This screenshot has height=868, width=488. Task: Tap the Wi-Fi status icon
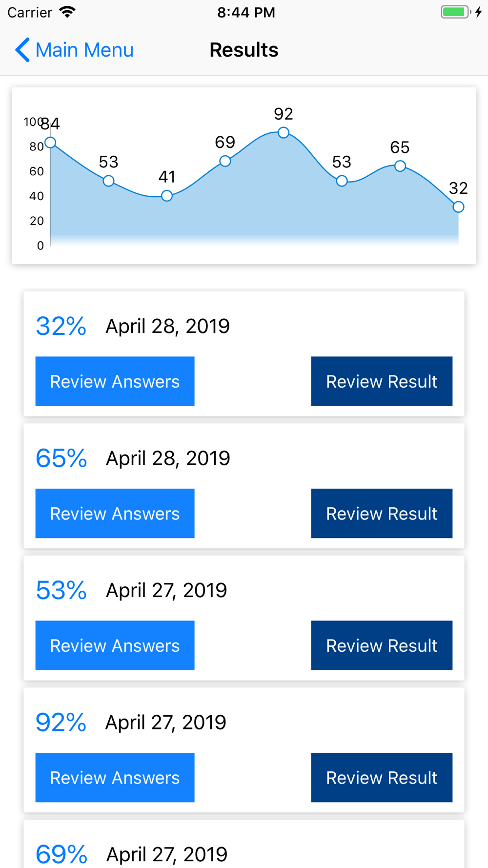click(67, 12)
